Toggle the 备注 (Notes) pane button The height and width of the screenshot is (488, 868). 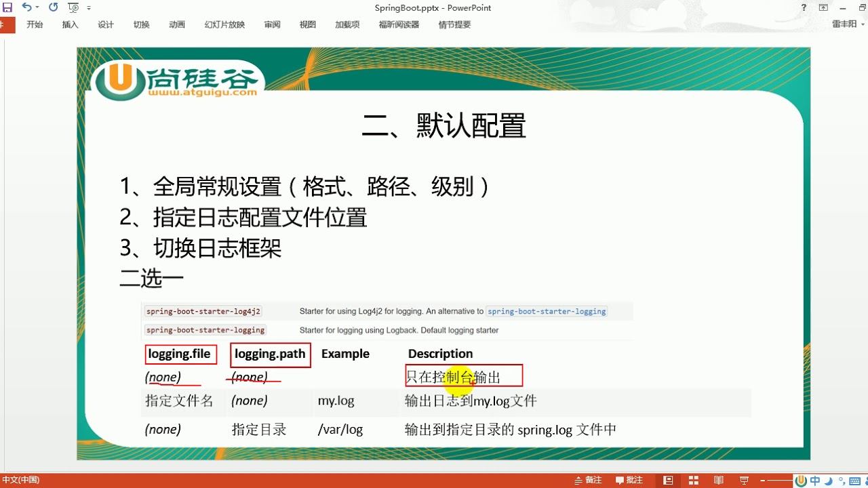pos(588,480)
